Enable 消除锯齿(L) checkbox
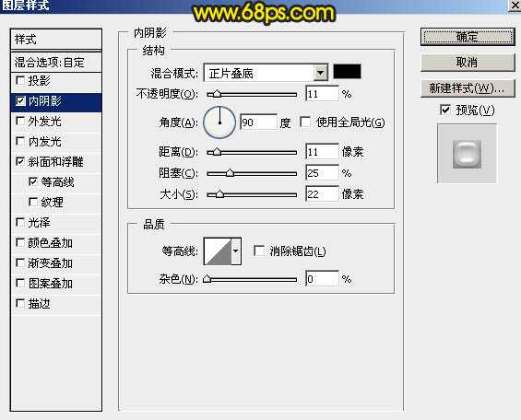This screenshot has width=521, height=420. click(x=259, y=251)
